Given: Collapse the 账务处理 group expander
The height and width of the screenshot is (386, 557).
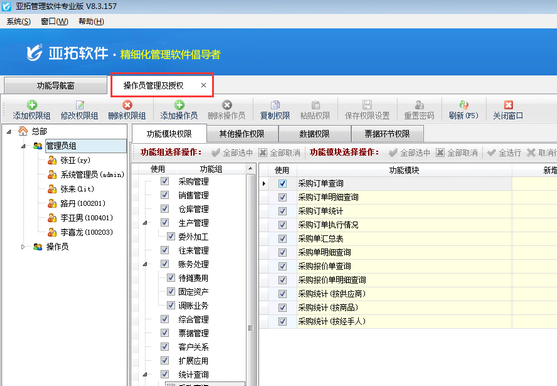Looking at the screenshot, I should pyautogui.click(x=145, y=264).
